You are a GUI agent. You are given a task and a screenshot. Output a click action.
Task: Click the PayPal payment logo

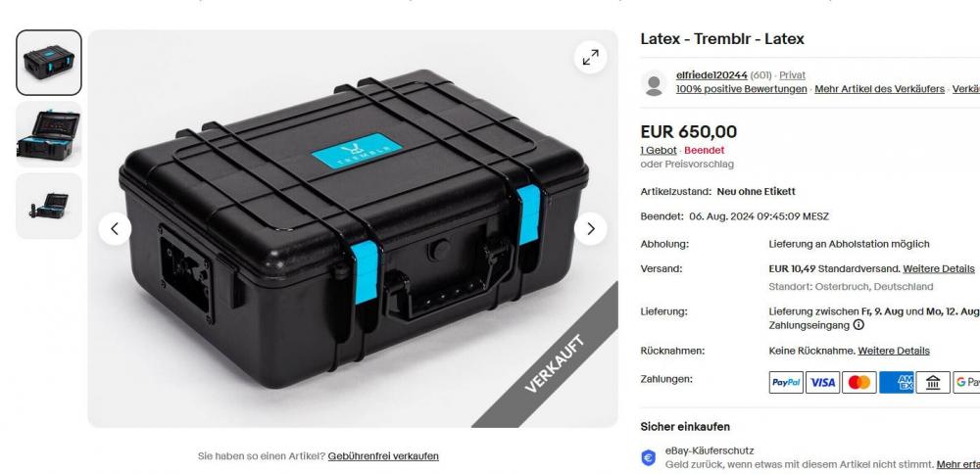(x=786, y=382)
